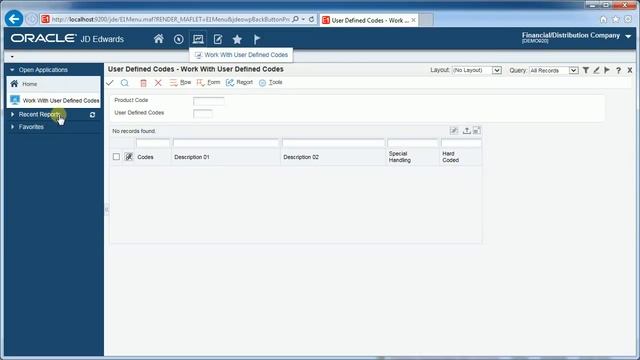
Task: Click in the User Defined Codes field
Action: pos(203,113)
